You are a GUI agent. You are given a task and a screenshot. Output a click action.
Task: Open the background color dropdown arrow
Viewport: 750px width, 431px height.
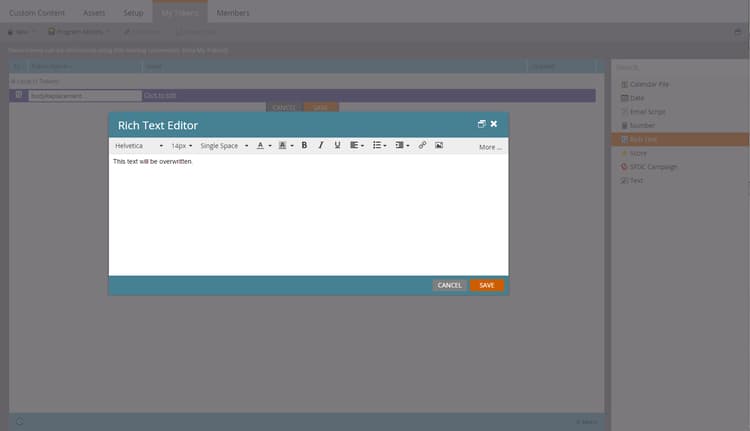pyautogui.click(x=292, y=146)
